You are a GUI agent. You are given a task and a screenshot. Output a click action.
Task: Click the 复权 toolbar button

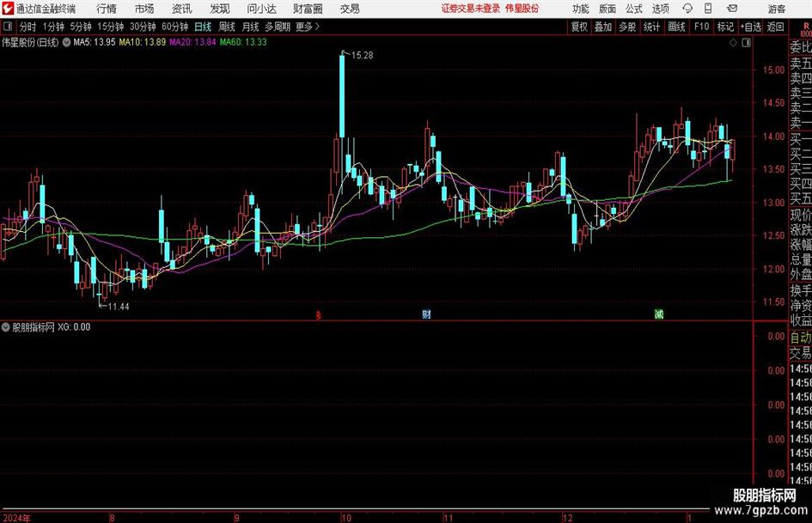(x=579, y=27)
